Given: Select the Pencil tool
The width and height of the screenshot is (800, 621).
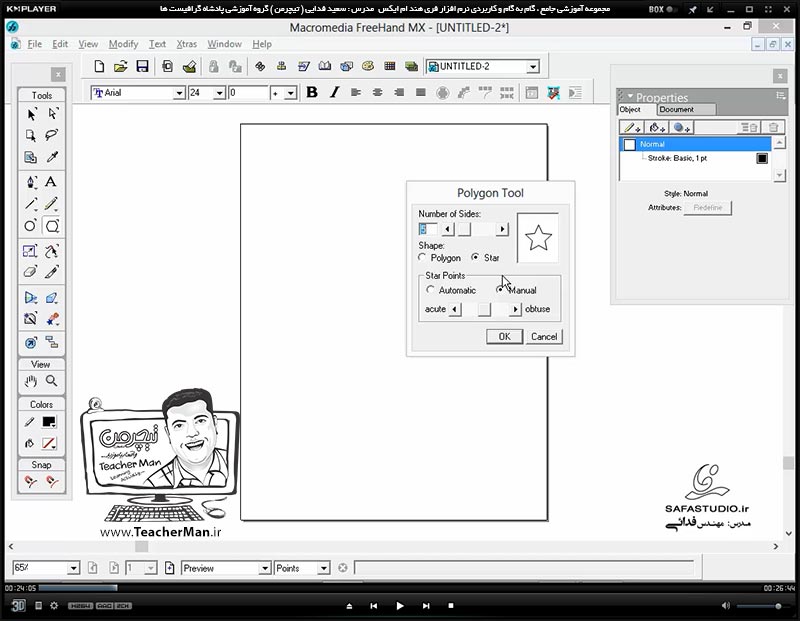Looking at the screenshot, I should click(51, 204).
